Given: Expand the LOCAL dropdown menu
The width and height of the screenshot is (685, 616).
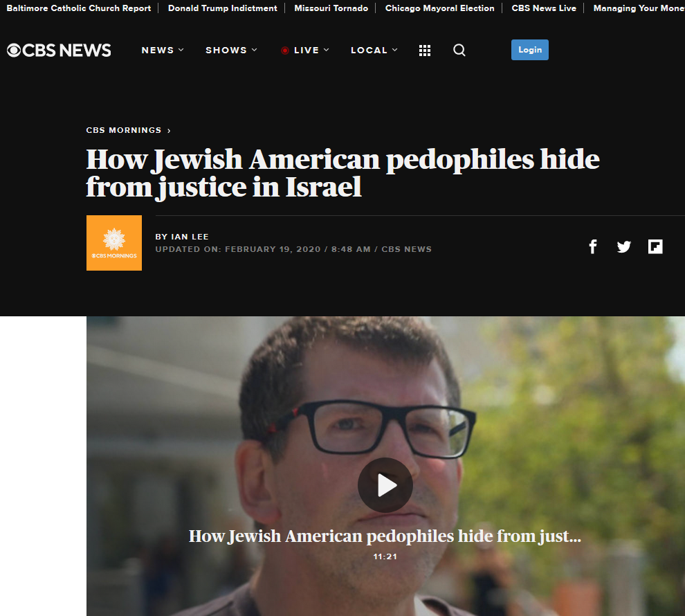Looking at the screenshot, I should pyautogui.click(x=374, y=51).
